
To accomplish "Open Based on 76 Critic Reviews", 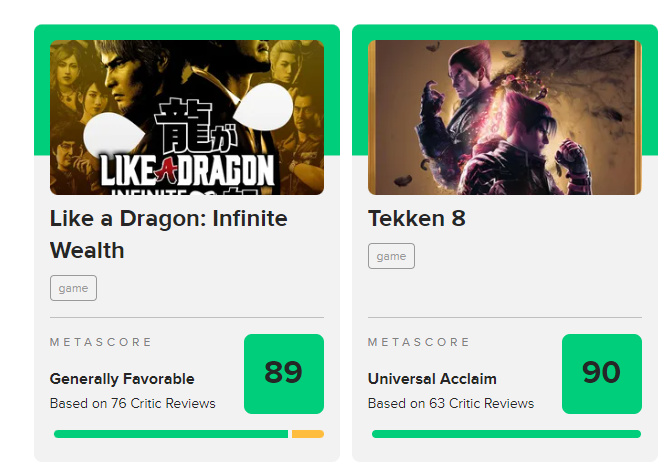I will coord(132,403).
